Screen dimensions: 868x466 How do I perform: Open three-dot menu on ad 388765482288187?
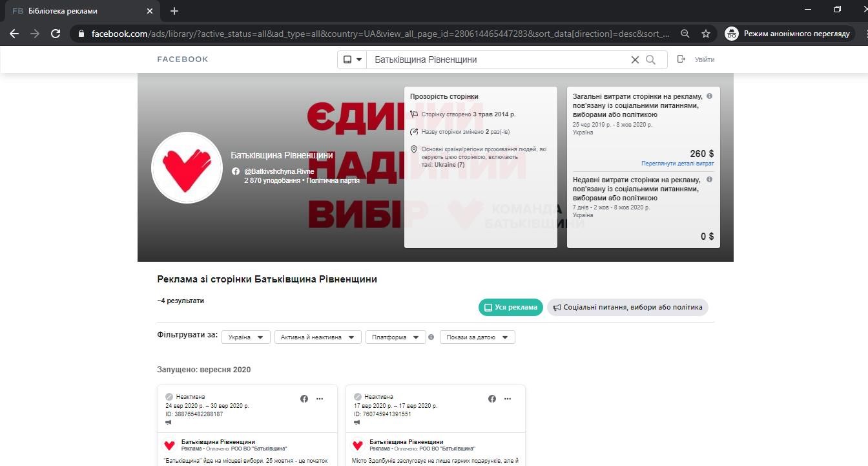point(320,399)
